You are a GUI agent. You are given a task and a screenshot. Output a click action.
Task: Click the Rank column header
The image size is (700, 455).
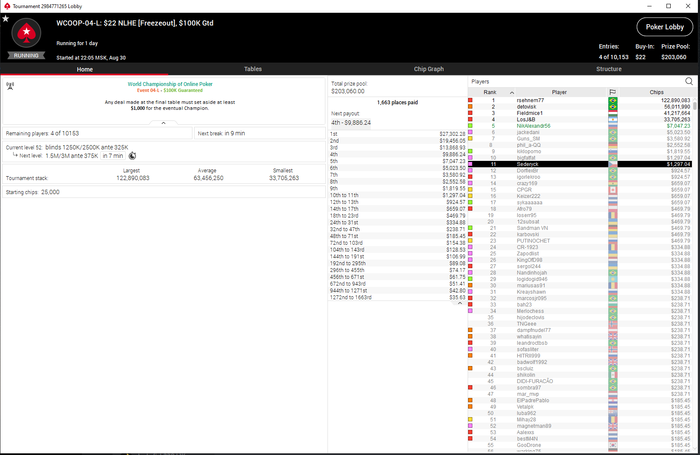(x=490, y=92)
